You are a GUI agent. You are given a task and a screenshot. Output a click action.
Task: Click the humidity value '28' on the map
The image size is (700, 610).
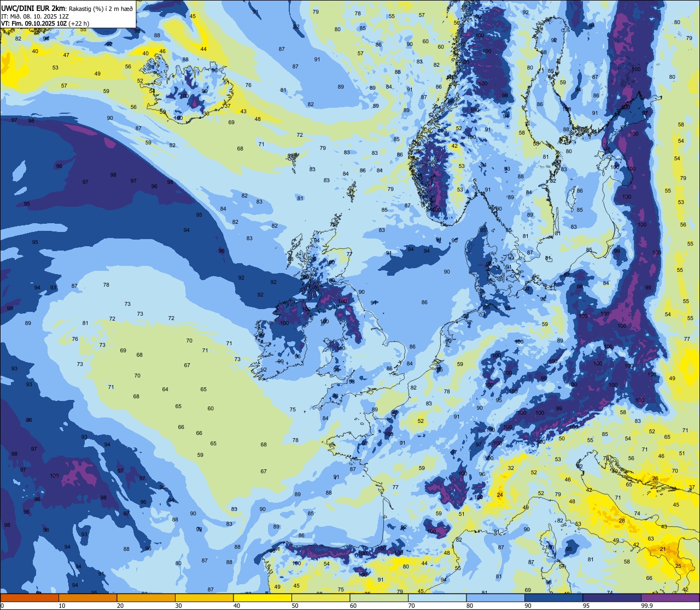(x=622, y=521)
